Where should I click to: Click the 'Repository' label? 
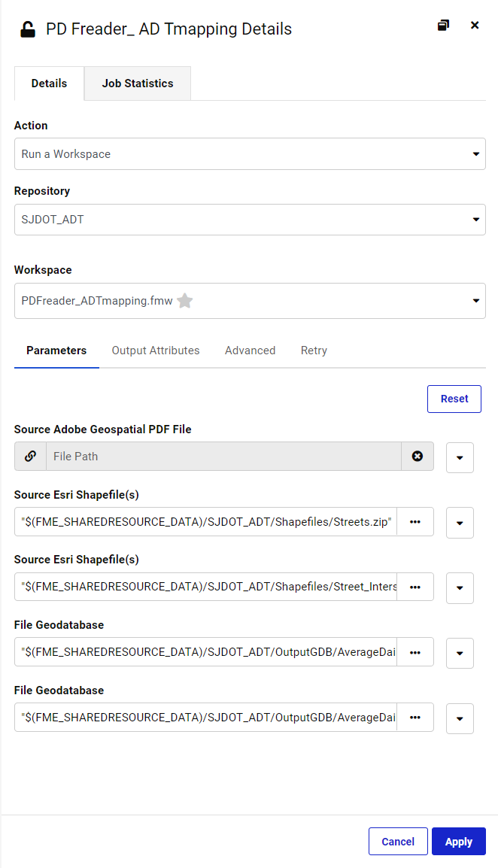pos(42,191)
